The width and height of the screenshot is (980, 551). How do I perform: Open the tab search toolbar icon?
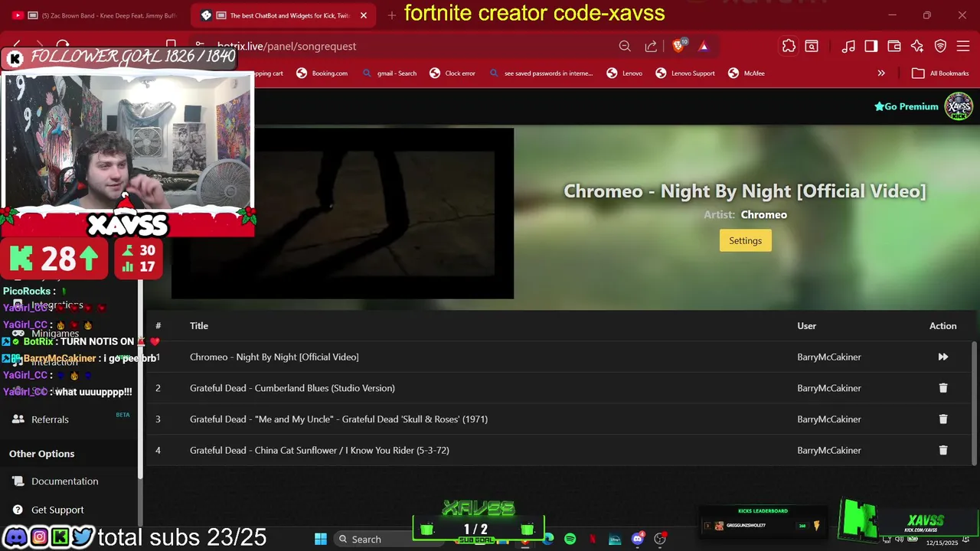tap(812, 46)
